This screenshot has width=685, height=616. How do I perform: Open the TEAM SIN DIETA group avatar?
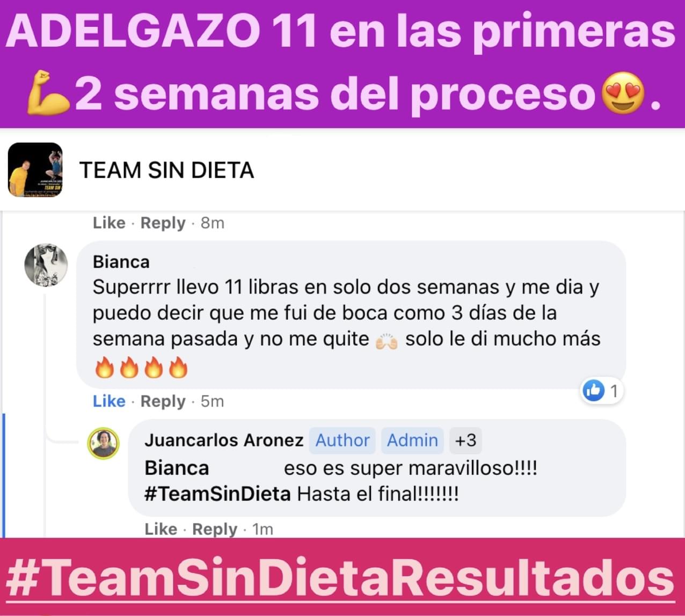coord(35,170)
